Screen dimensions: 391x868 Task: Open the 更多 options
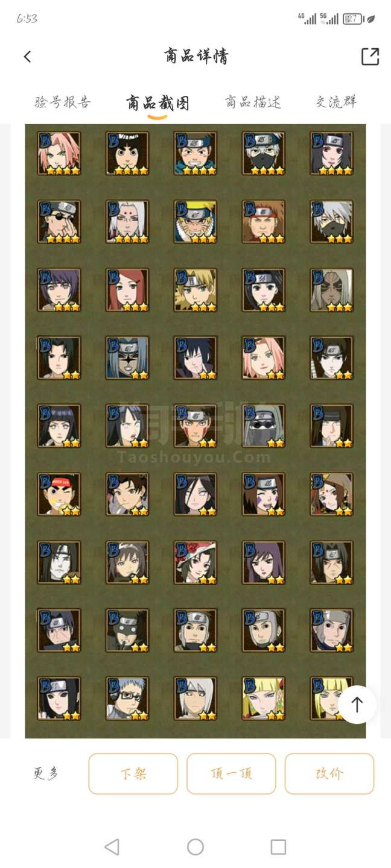pos(46,773)
